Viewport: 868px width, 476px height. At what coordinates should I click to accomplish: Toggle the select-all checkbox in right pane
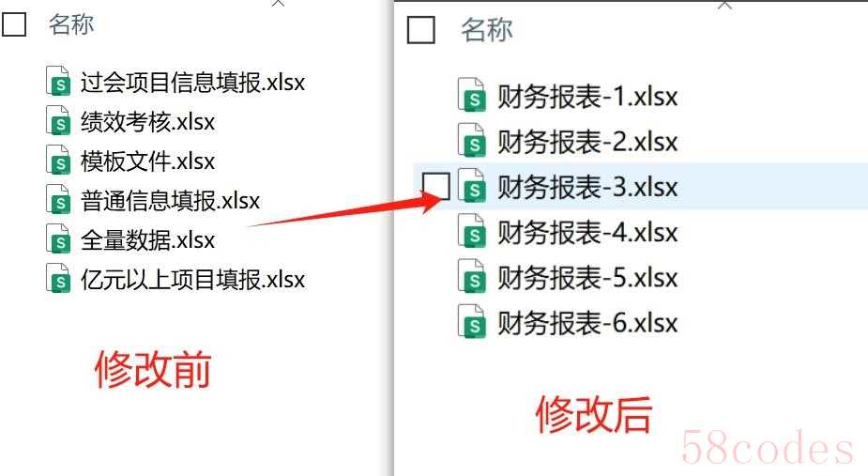(x=420, y=29)
